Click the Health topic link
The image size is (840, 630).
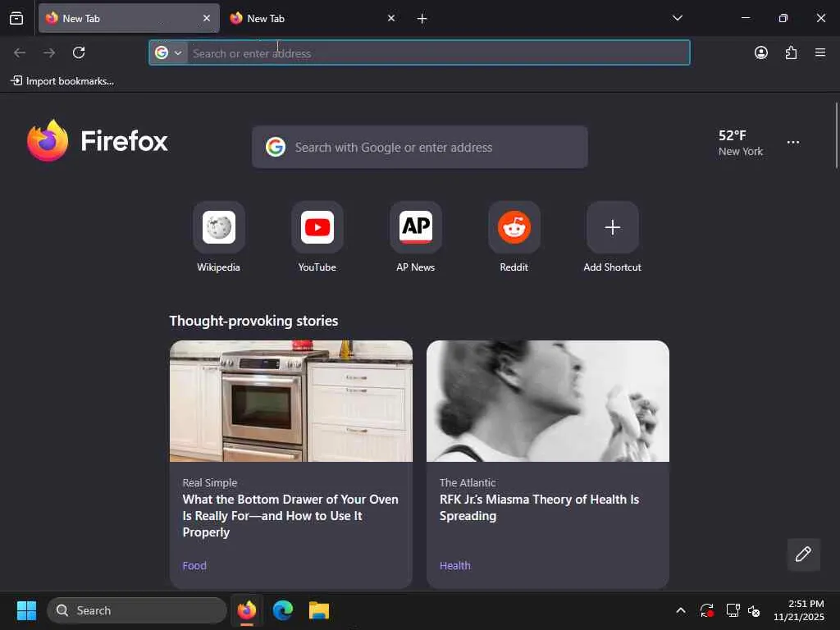click(454, 565)
